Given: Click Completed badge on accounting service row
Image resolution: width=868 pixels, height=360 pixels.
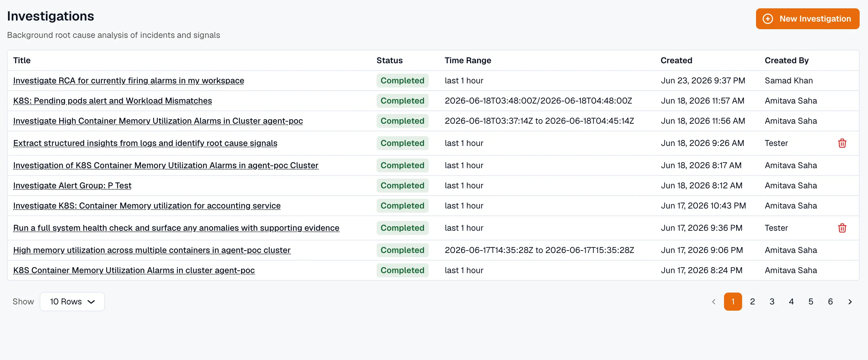Looking at the screenshot, I should [402, 206].
